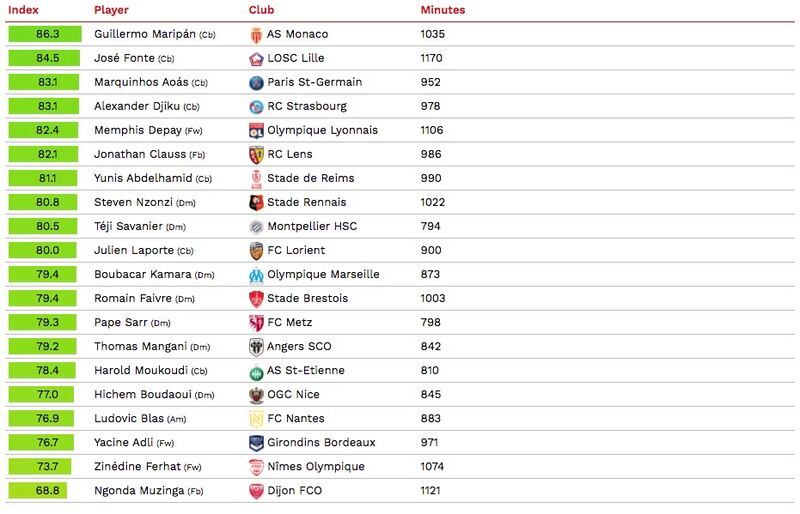
Task: Click the Olympique Lyonnais crest
Action: [x=256, y=131]
